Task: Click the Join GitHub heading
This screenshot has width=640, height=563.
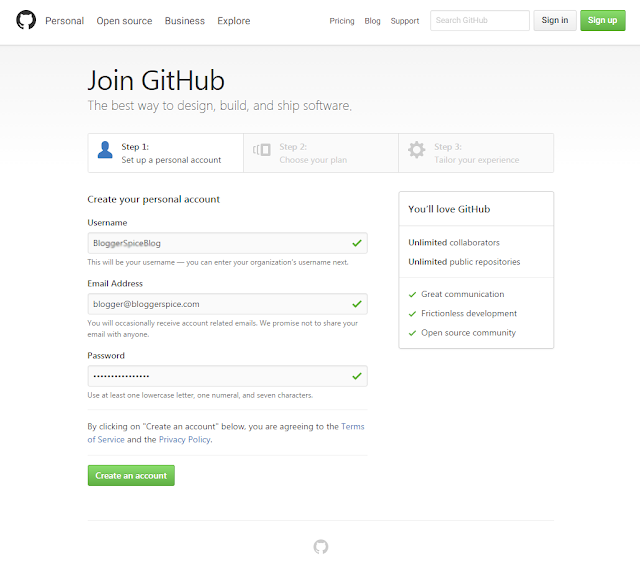Action: pyautogui.click(x=156, y=80)
